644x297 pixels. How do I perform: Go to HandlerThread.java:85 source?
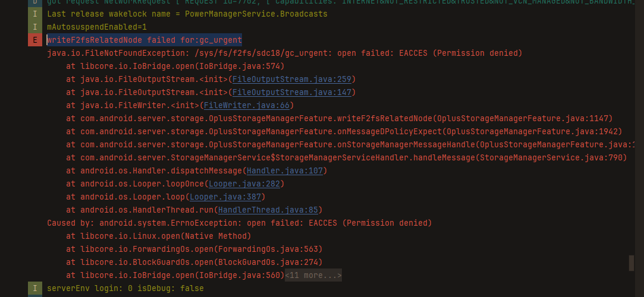pos(268,210)
